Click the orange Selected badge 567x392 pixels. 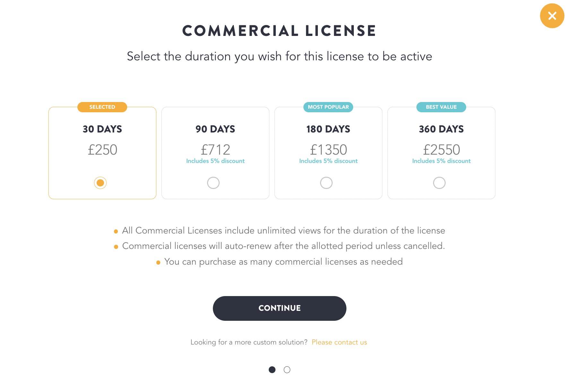[102, 107]
